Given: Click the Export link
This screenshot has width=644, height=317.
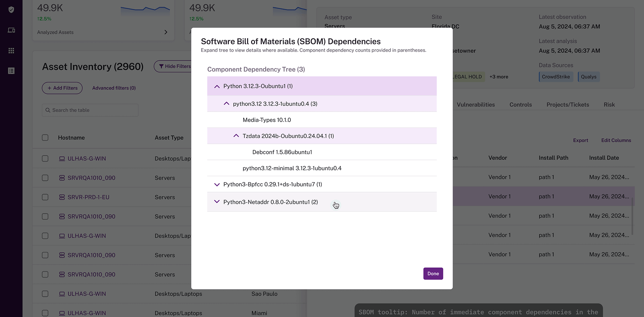Looking at the screenshot, I should (x=581, y=140).
